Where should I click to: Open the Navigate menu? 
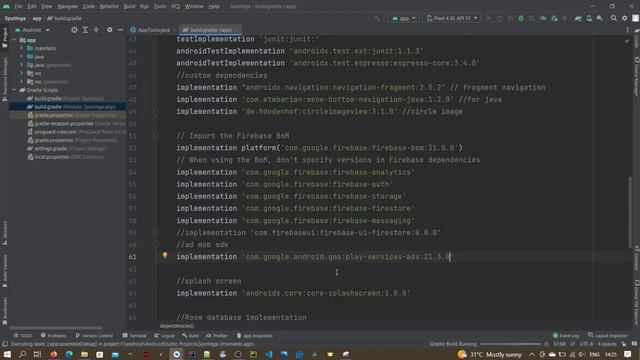point(67,7)
